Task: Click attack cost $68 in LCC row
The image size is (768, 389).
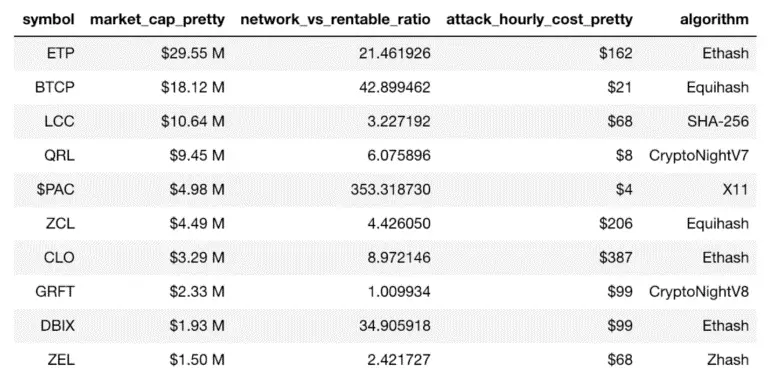Action: coord(620,121)
